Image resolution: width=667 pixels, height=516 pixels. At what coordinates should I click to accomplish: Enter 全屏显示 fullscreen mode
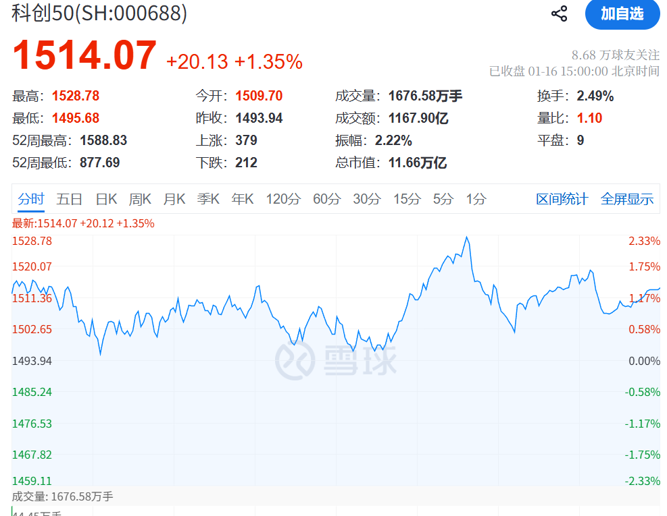point(627,199)
